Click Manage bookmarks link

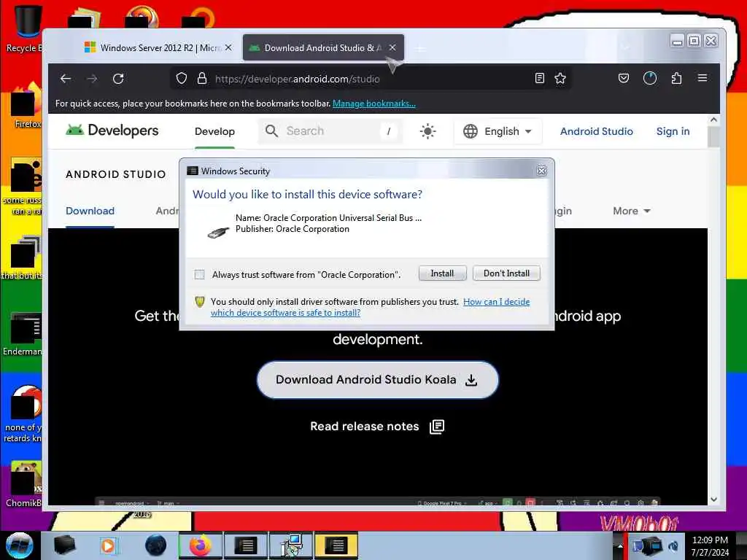[x=374, y=104]
